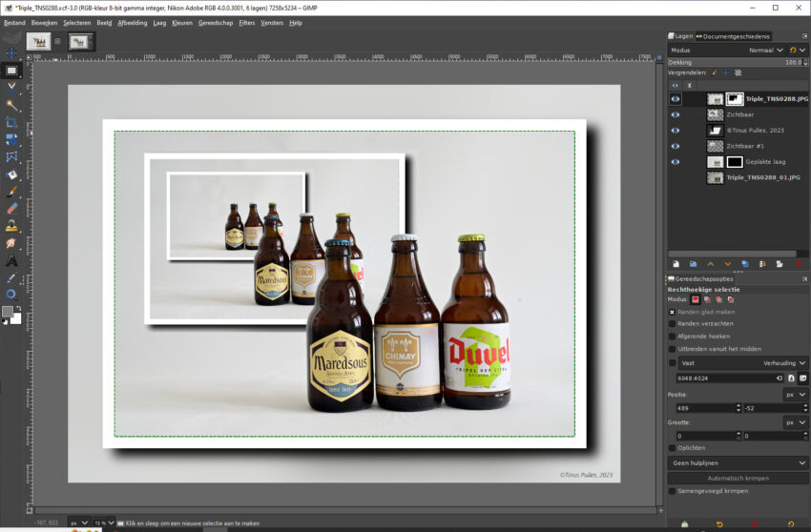Lock alpha channel icon
This screenshot has height=532, width=811.
tap(738, 72)
